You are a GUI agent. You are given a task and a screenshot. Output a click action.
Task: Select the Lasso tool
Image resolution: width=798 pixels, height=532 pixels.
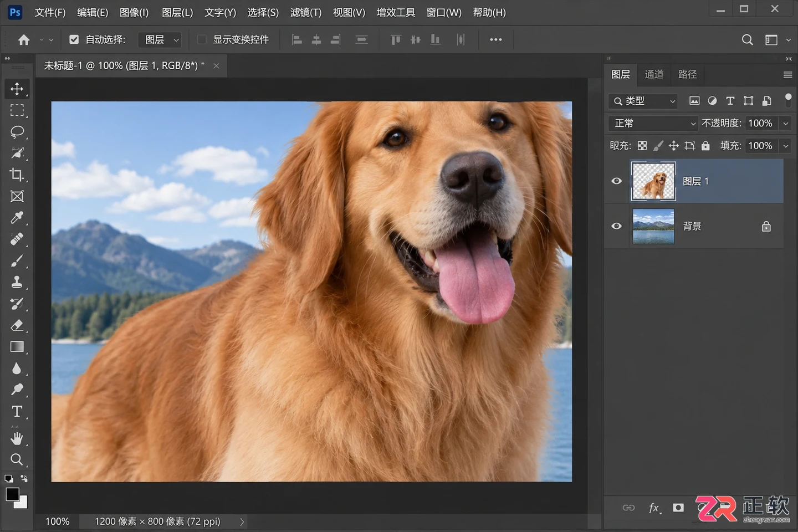(17, 132)
